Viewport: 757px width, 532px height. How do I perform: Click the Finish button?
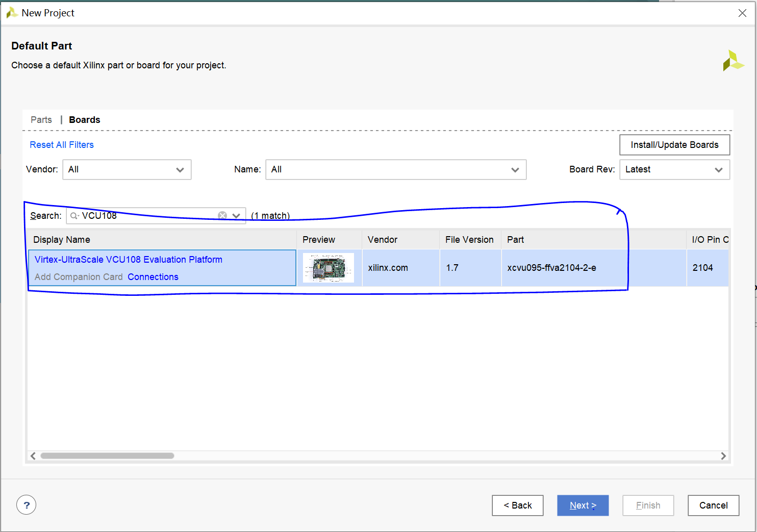648,505
